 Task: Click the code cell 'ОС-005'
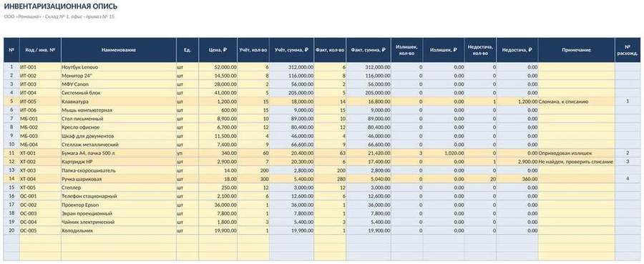tap(40, 231)
